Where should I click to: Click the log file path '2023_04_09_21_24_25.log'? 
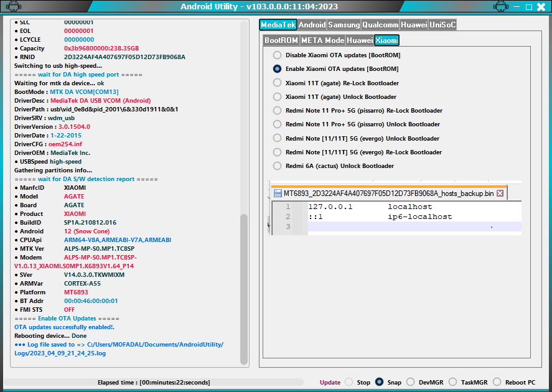60,353
